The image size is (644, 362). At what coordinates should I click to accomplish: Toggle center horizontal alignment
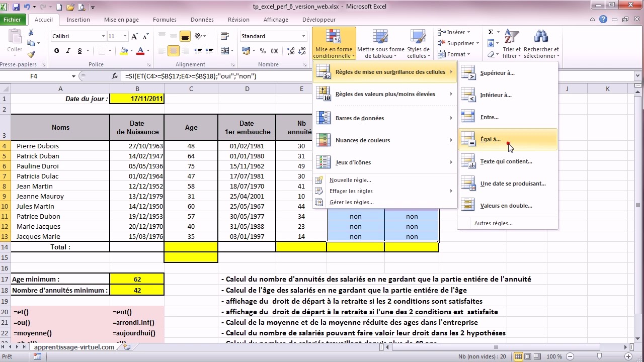174,51
